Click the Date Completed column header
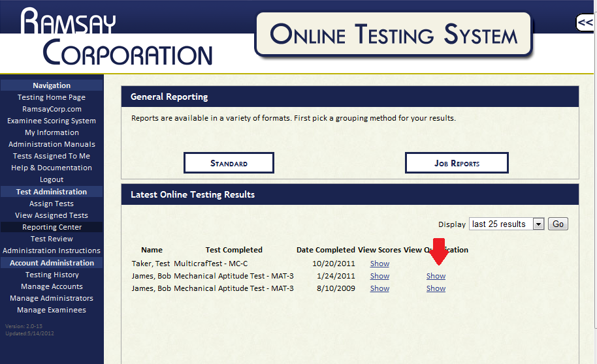 coord(325,250)
